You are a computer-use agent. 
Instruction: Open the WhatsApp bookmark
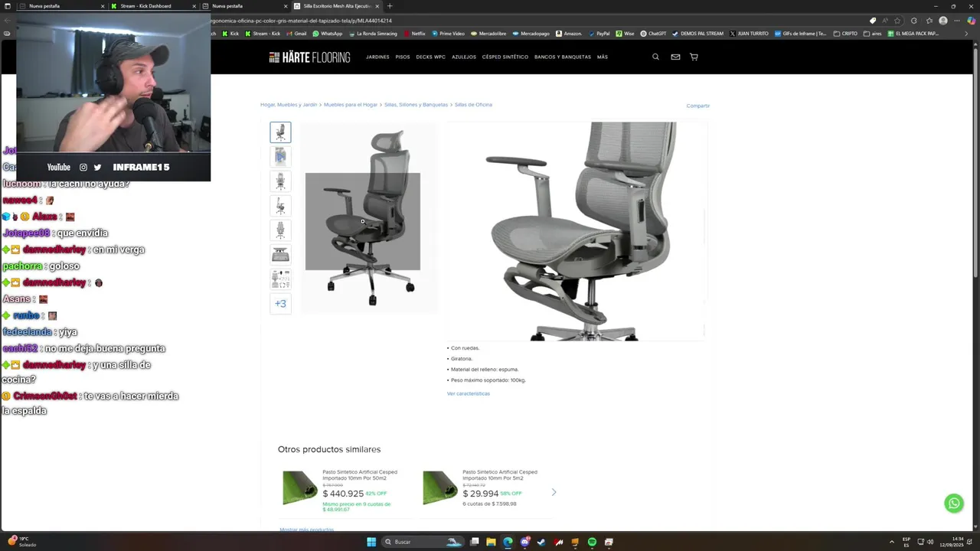(328, 34)
